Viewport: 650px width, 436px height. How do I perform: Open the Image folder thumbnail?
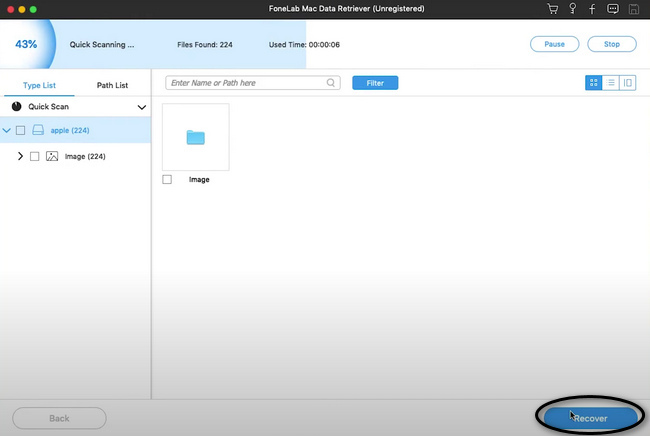(x=196, y=137)
